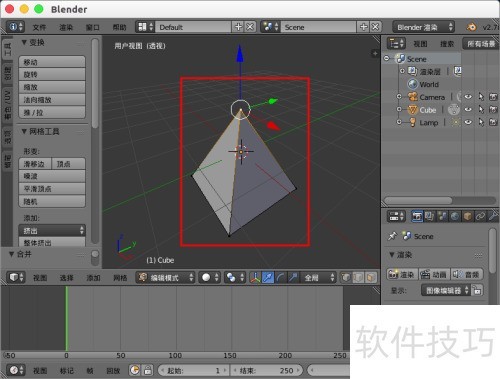Click the 旋转 button
Viewport: 500px width, 379px height.
(x=52, y=75)
